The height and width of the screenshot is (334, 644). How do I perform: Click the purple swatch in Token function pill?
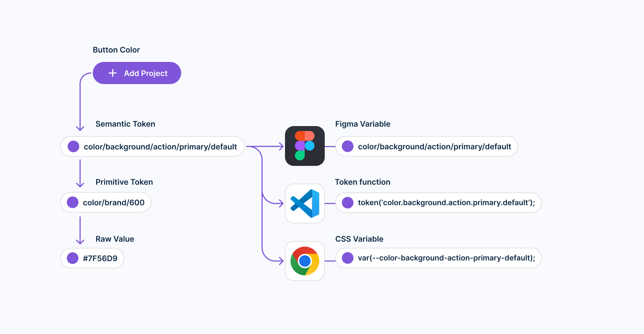[348, 202]
